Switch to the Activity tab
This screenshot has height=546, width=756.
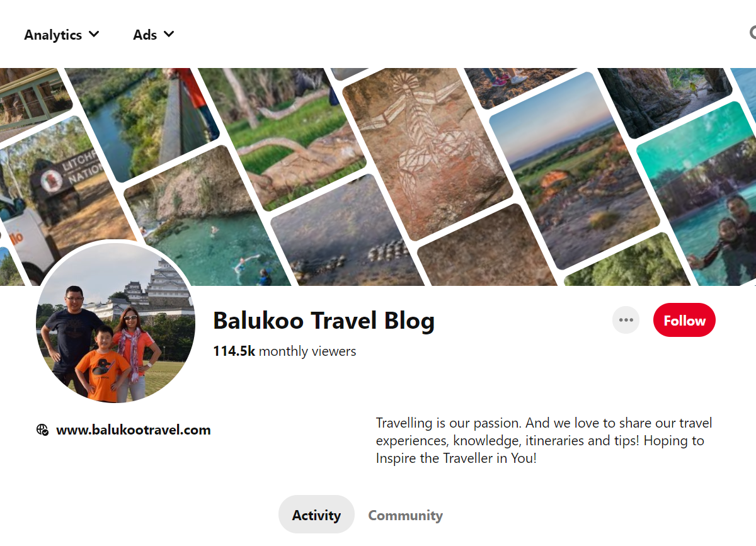[316, 515]
